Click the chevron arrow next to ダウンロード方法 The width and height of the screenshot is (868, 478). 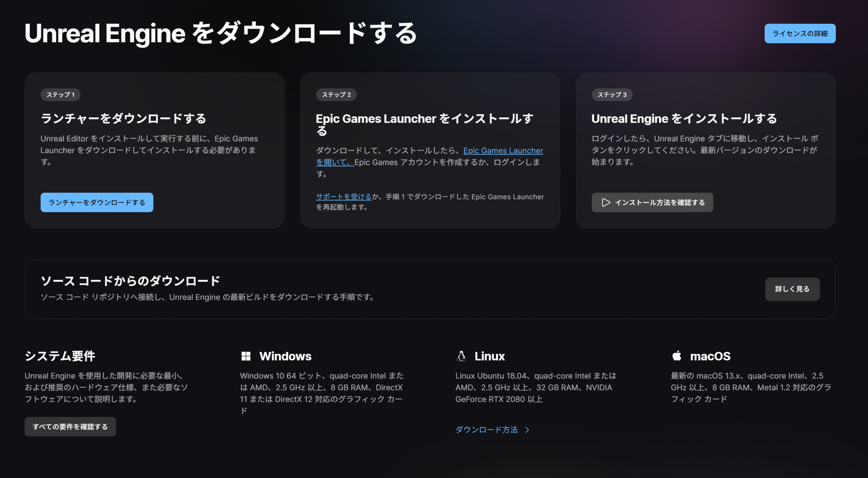(527, 430)
